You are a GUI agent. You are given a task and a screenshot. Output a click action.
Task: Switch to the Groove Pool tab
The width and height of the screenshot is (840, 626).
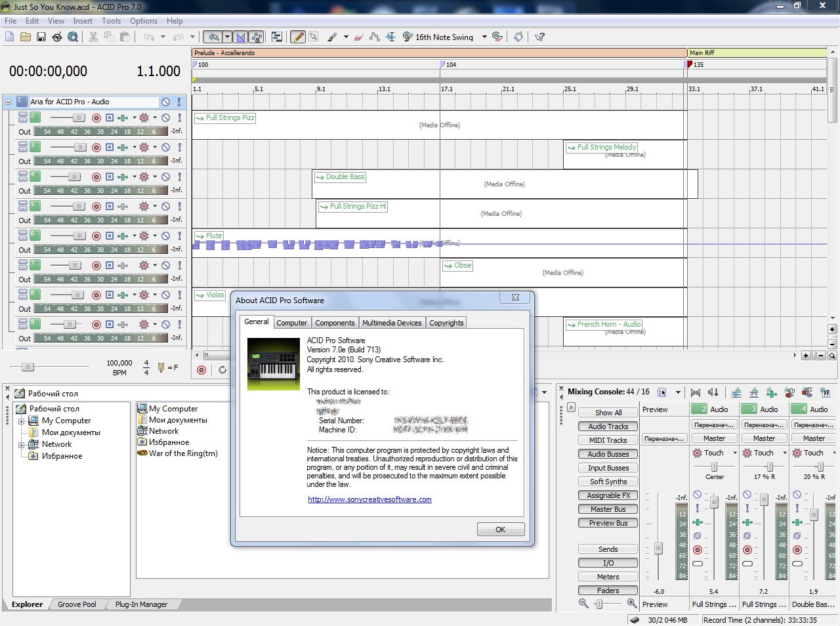[77, 604]
